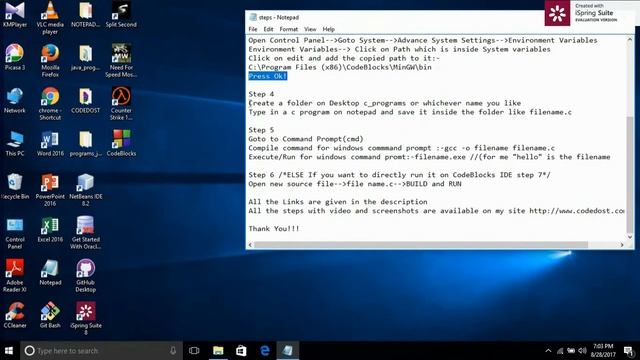Activate the taskbar microphone search icon
640x360 pixels.
point(173,351)
